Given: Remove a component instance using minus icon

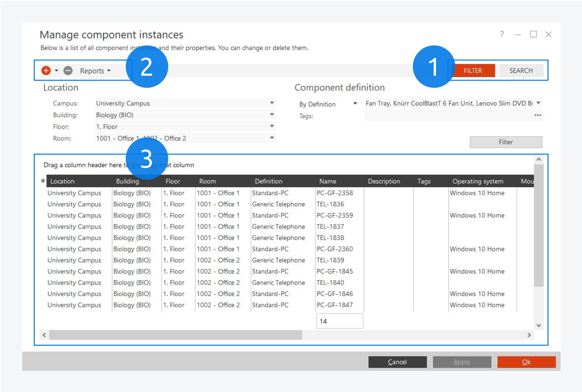Looking at the screenshot, I should click(x=68, y=70).
